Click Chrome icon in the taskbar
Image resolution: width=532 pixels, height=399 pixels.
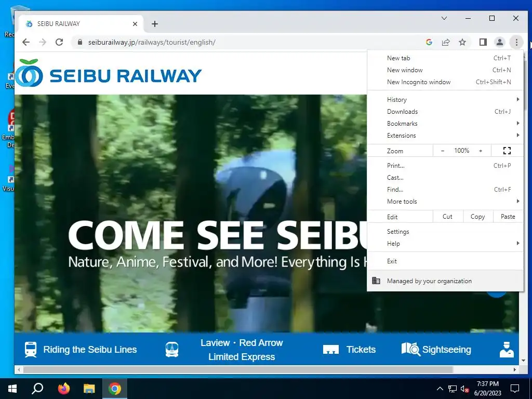115,389
